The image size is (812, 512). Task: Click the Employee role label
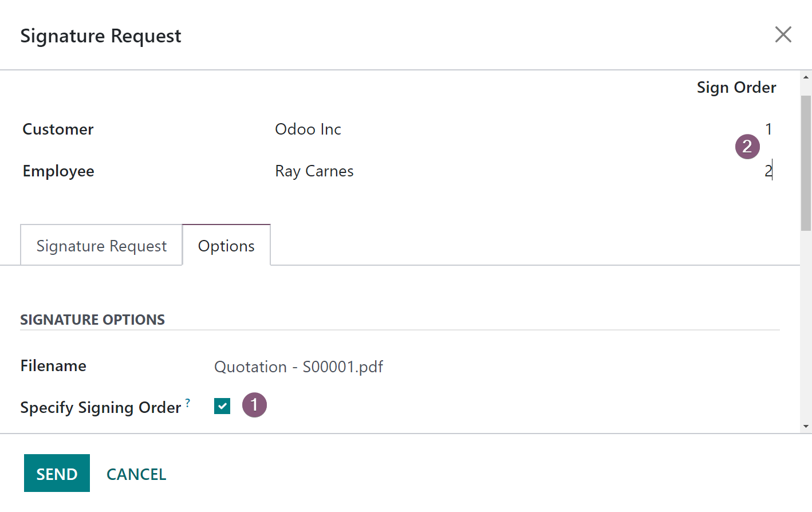pos(58,171)
